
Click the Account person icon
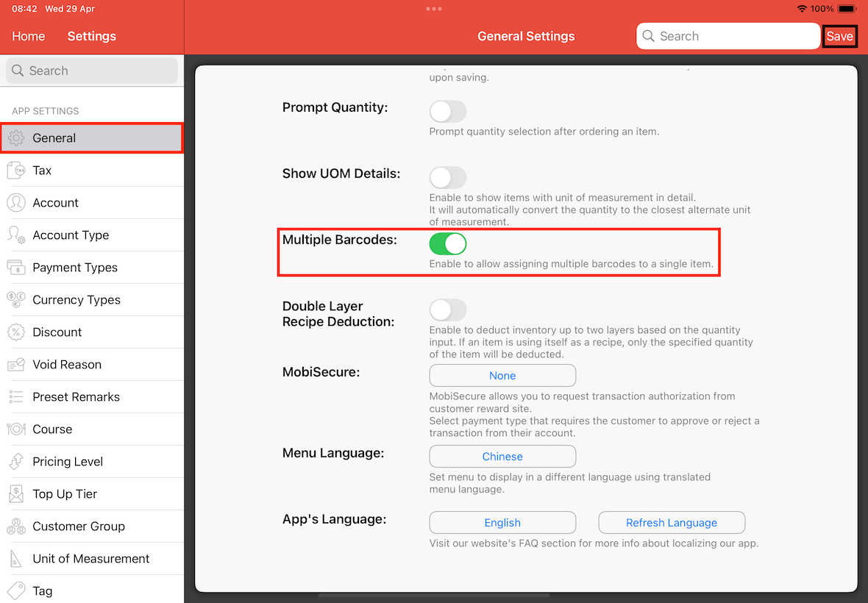click(x=16, y=202)
